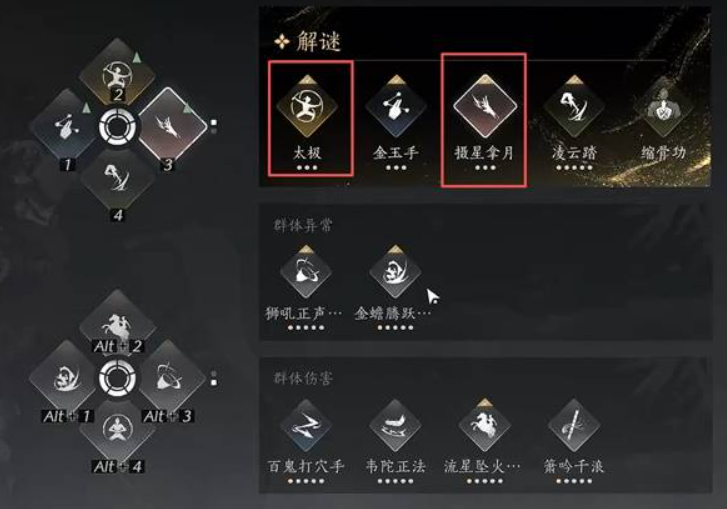Click skill wheel slot 3
This screenshot has height=509, width=727.
pyautogui.click(x=172, y=125)
